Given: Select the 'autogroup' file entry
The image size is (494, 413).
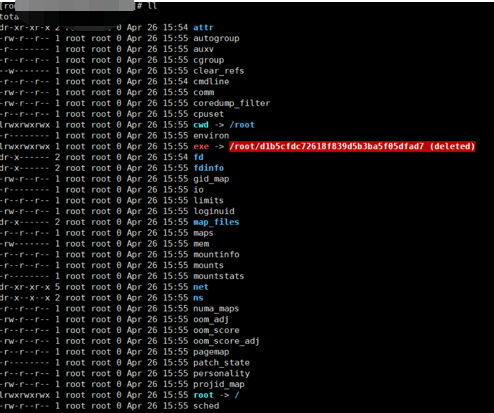Looking at the screenshot, I should point(216,38).
